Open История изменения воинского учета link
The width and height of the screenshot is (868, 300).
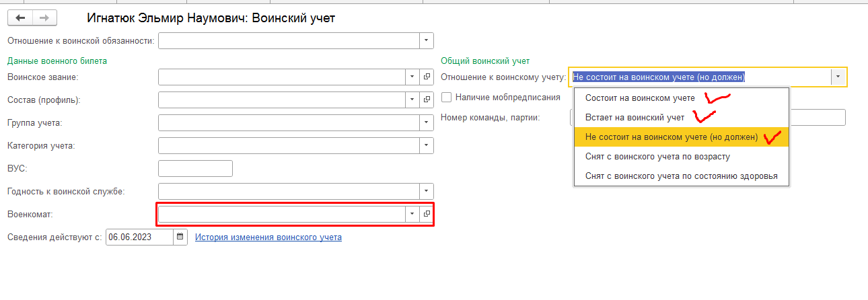pyautogui.click(x=268, y=237)
